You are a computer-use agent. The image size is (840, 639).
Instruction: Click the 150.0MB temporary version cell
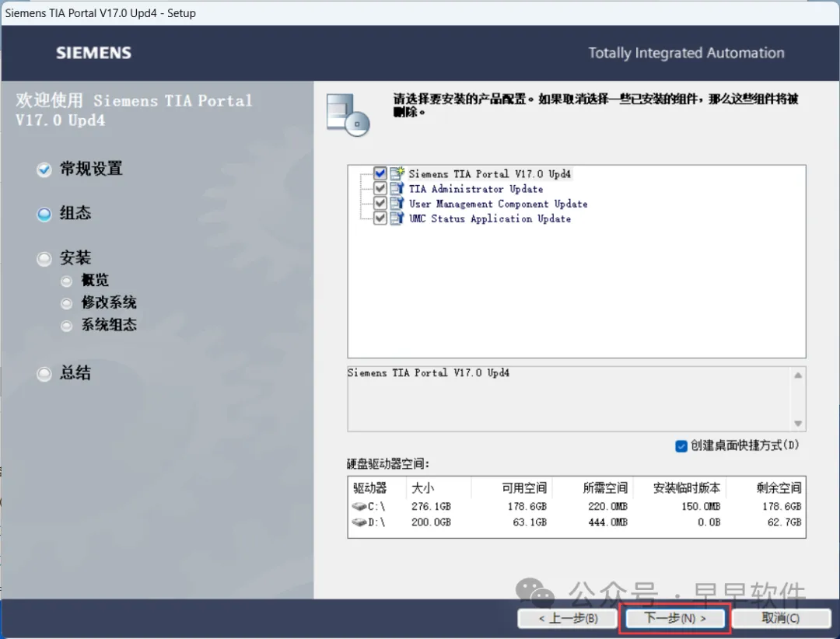point(701,506)
